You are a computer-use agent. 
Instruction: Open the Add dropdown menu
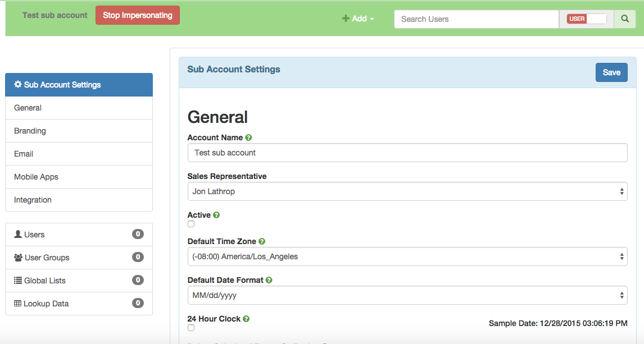pyautogui.click(x=359, y=19)
